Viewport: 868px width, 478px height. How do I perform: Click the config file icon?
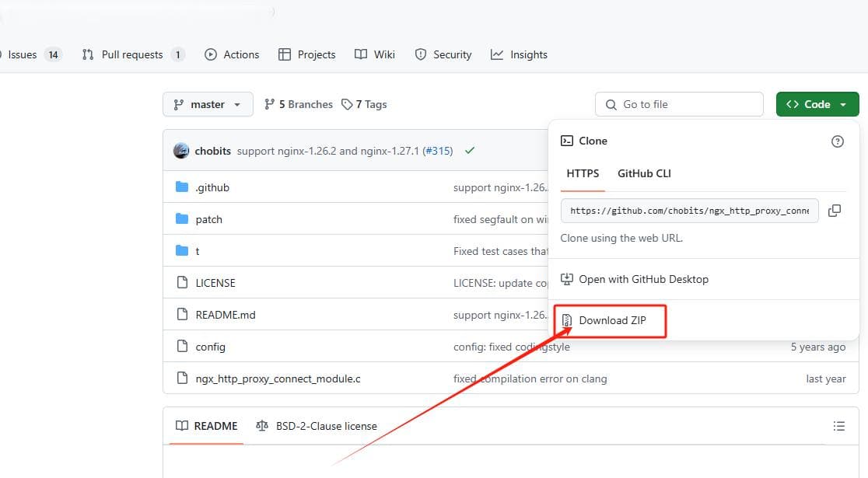182,347
